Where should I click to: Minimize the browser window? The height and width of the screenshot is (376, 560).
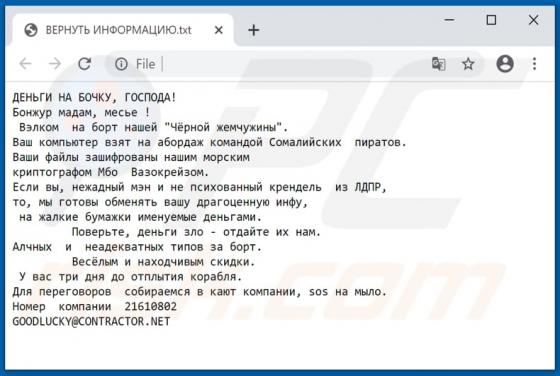point(449,20)
